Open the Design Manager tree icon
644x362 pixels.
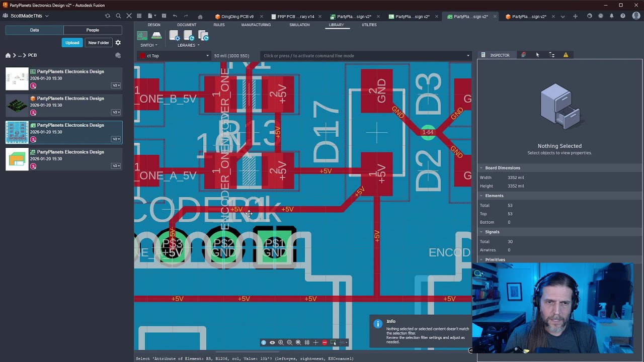click(x=552, y=55)
